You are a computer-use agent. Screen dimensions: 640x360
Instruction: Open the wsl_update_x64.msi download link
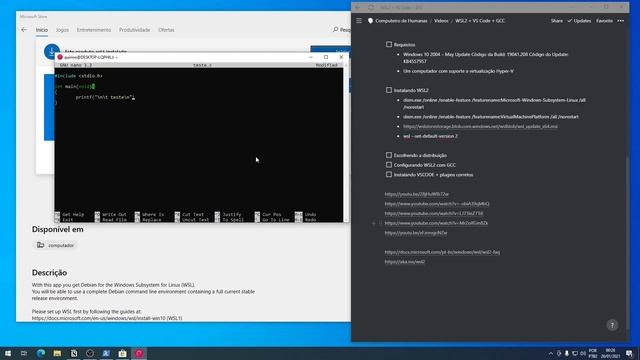tap(480, 127)
